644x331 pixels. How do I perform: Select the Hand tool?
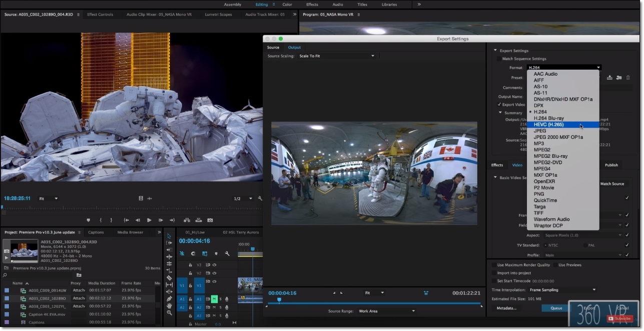pos(169,306)
